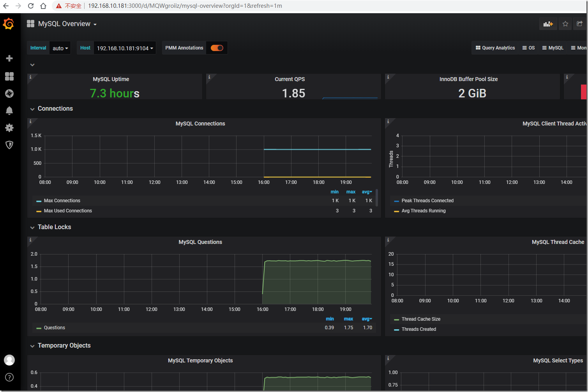Click the insecure site warning icon
This screenshot has width=588, height=392.
coord(59,6)
